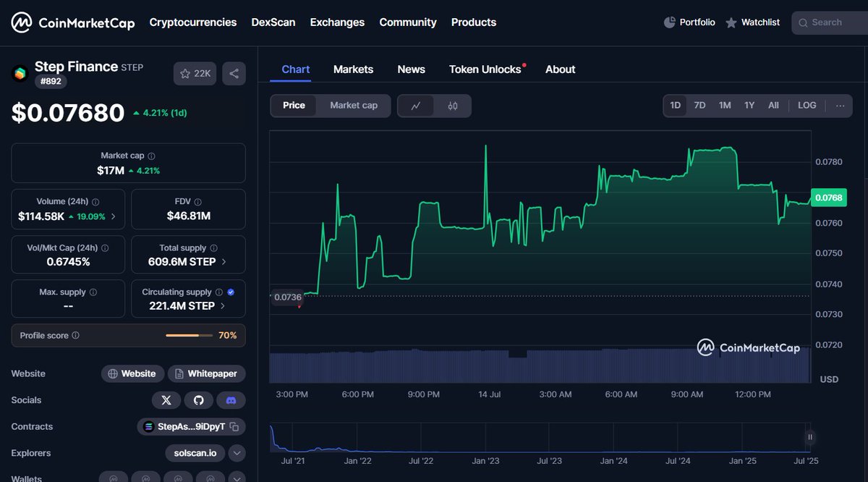Click the #892 rank badge
The image size is (868, 482).
point(51,82)
